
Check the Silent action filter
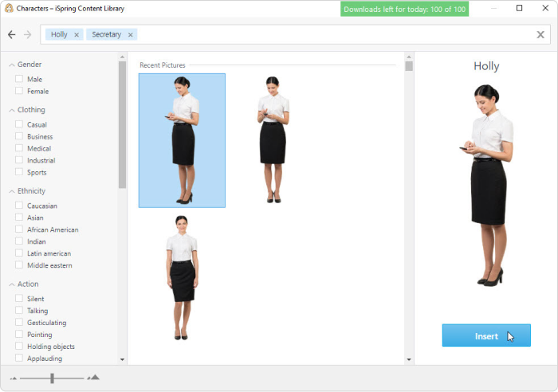[19, 299]
